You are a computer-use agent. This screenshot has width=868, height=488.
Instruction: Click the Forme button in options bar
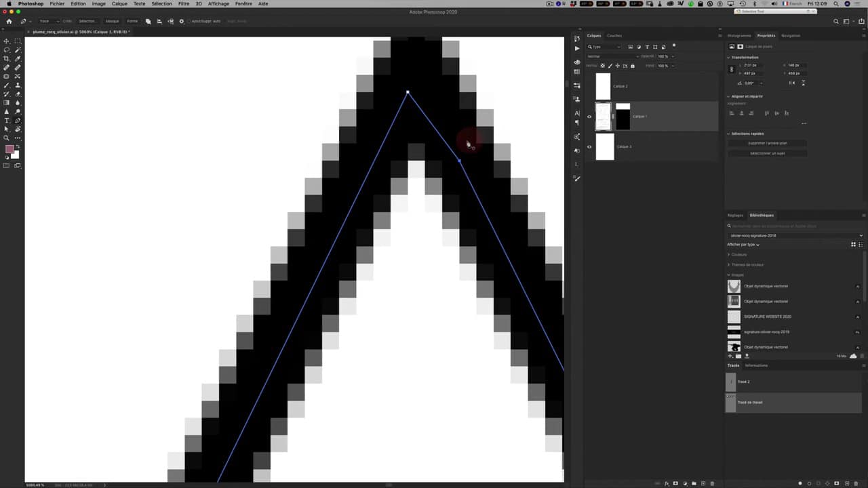(132, 21)
